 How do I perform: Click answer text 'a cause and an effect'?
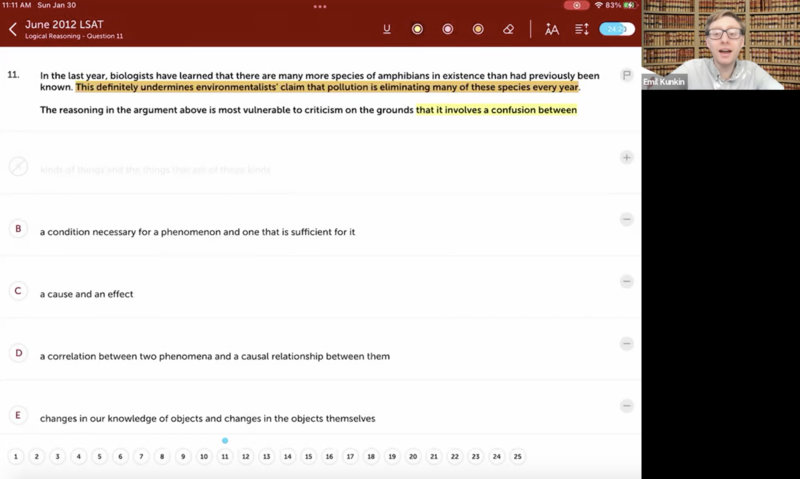coord(87,294)
